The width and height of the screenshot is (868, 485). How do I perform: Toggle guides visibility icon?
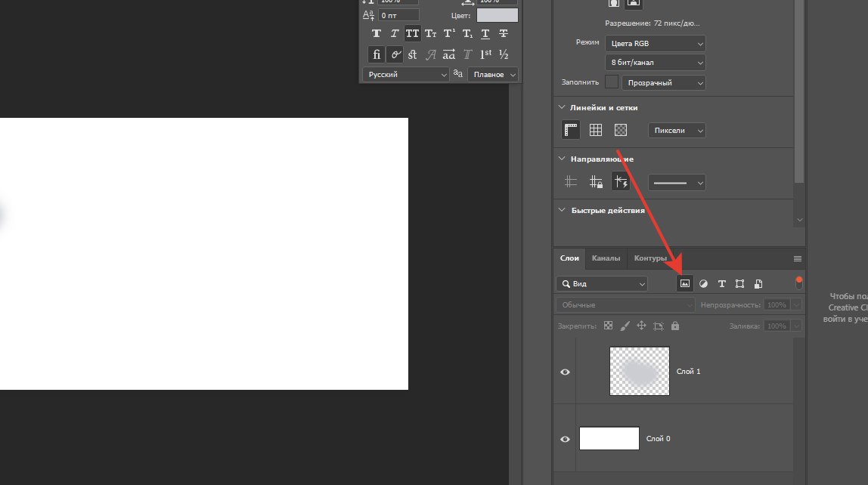tap(571, 182)
